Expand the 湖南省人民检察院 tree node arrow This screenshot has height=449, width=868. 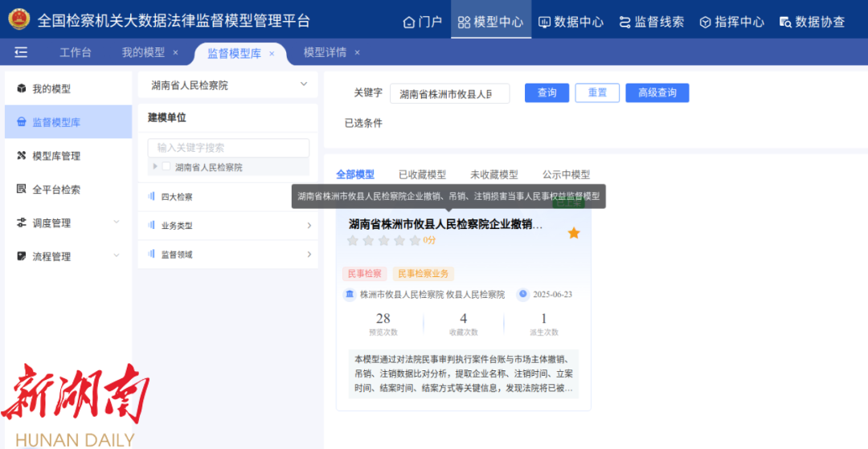pos(155,167)
